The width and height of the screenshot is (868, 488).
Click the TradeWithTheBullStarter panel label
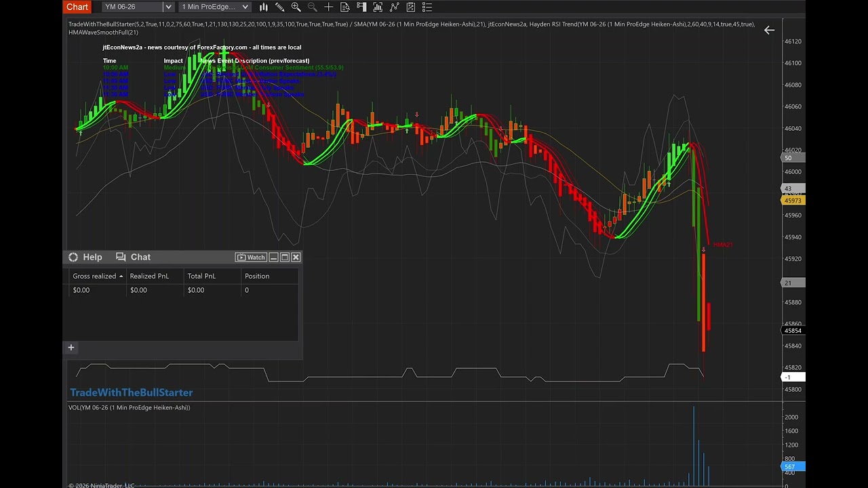point(132,392)
